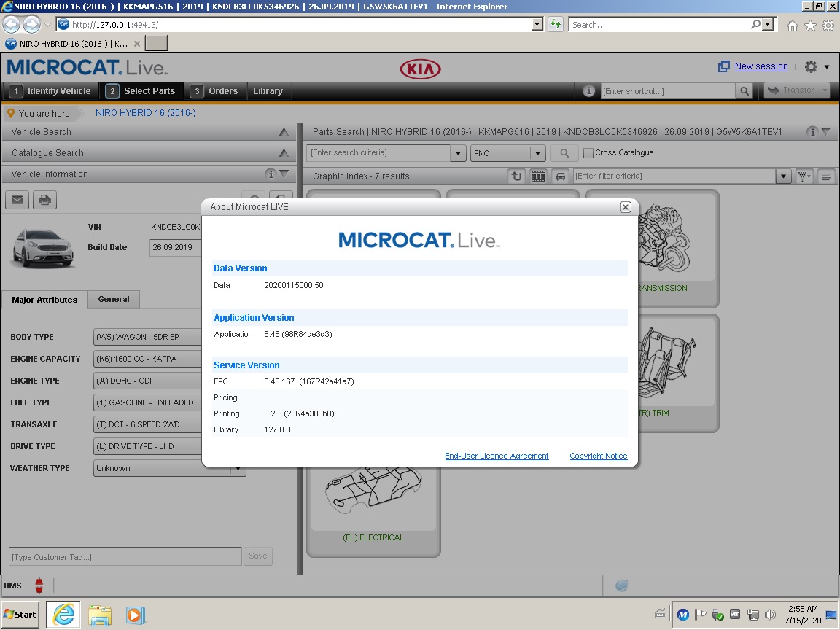
Task: Focus the Enter shortcut input field
Action: (x=667, y=91)
